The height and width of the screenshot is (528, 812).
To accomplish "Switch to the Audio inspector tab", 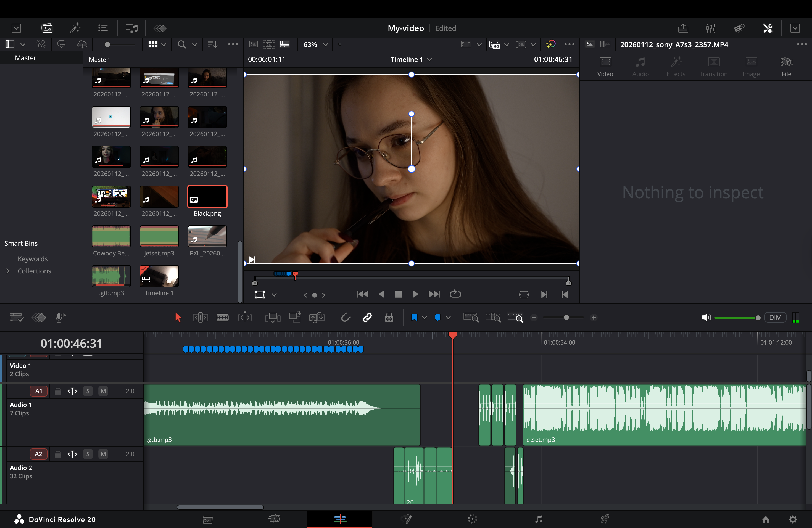I will (x=640, y=67).
